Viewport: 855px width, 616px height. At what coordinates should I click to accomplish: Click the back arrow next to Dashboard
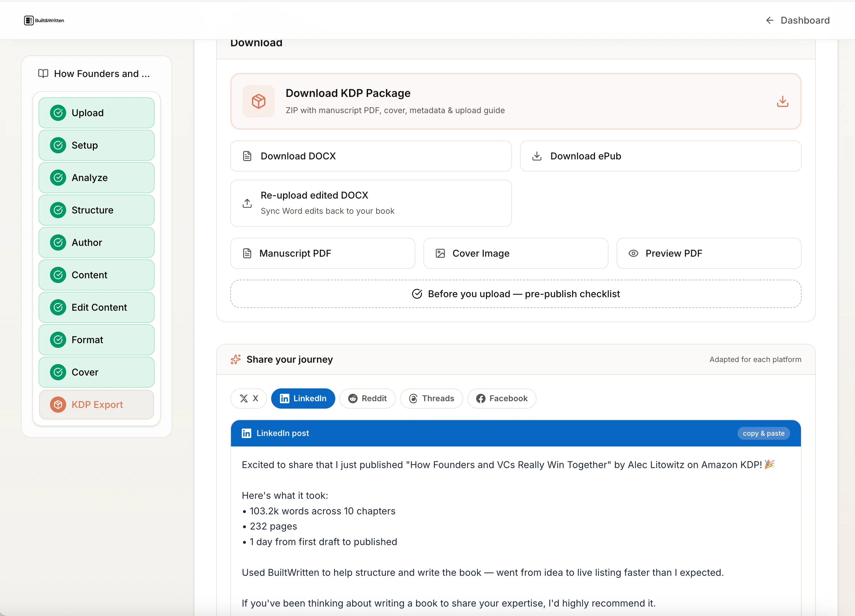click(770, 20)
